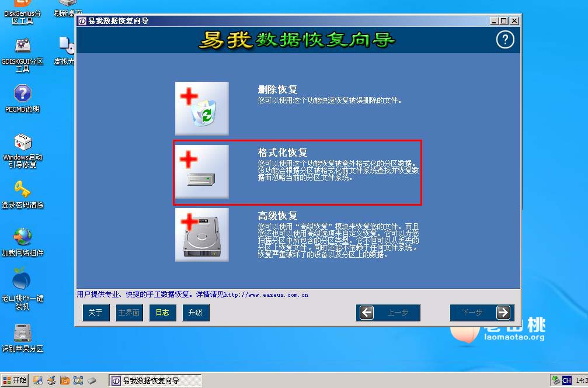The width and height of the screenshot is (588, 388).
Task: Click the CH input language indicator
Action: pos(566,380)
